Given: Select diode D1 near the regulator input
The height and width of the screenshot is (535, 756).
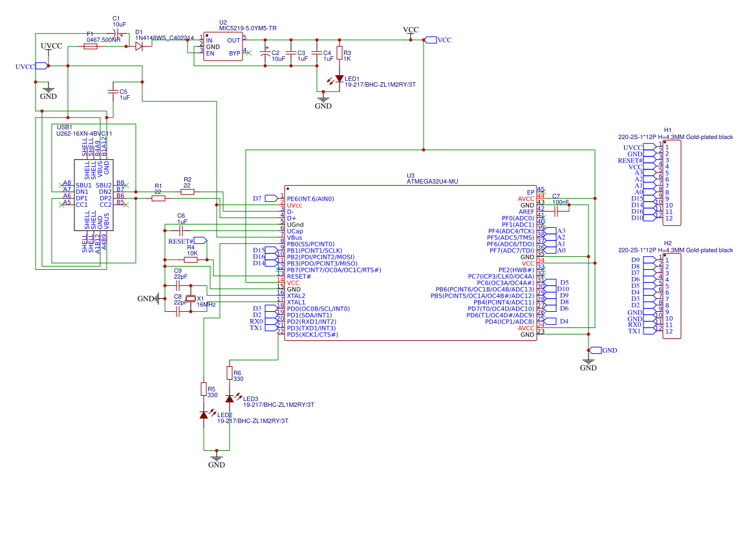Looking at the screenshot, I should [139, 47].
